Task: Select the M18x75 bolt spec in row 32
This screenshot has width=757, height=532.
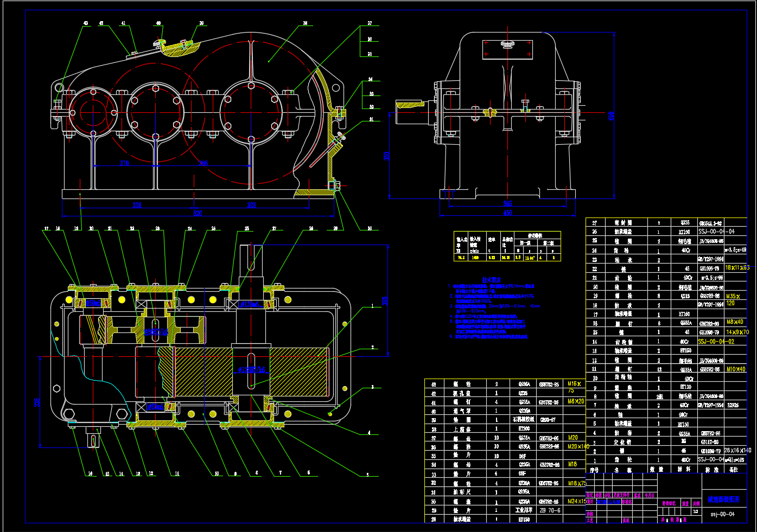Action: [576, 483]
